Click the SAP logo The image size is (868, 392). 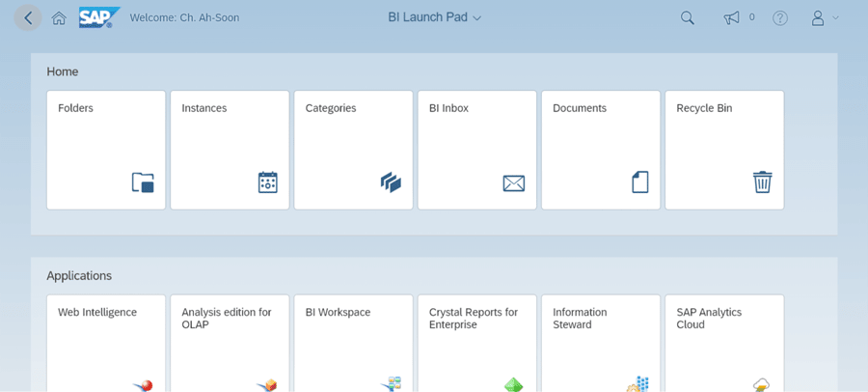tap(99, 17)
